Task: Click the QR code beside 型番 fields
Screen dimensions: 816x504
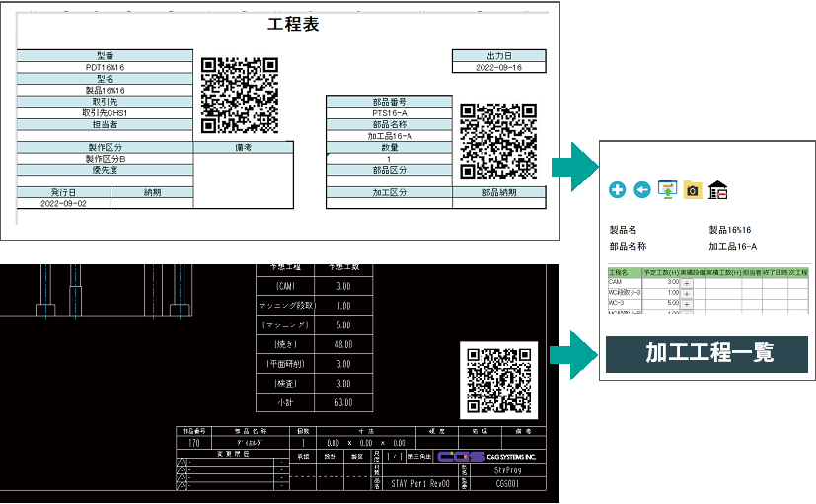Action: click(240, 96)
